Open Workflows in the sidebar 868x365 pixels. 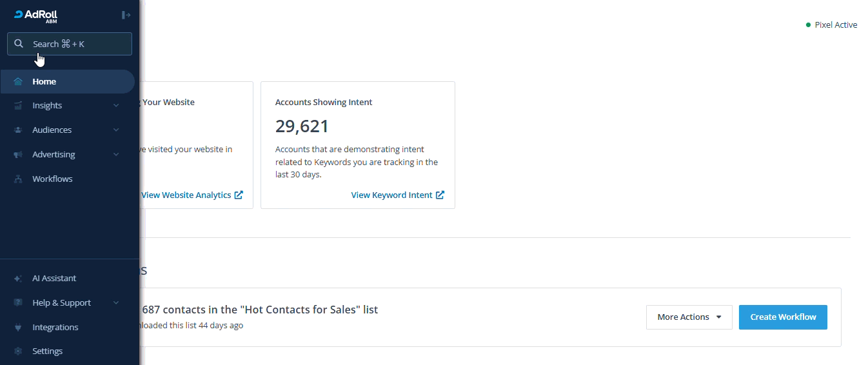coord(52,179)
